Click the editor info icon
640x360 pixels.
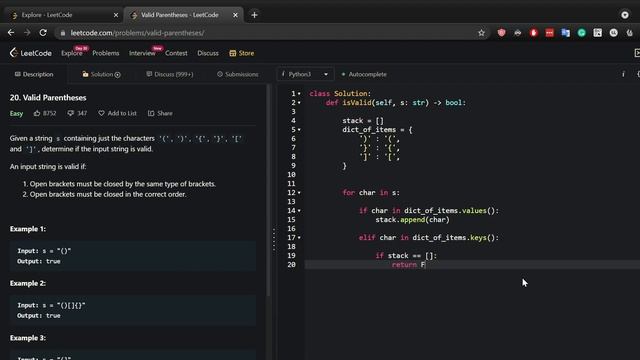point(623,74)
